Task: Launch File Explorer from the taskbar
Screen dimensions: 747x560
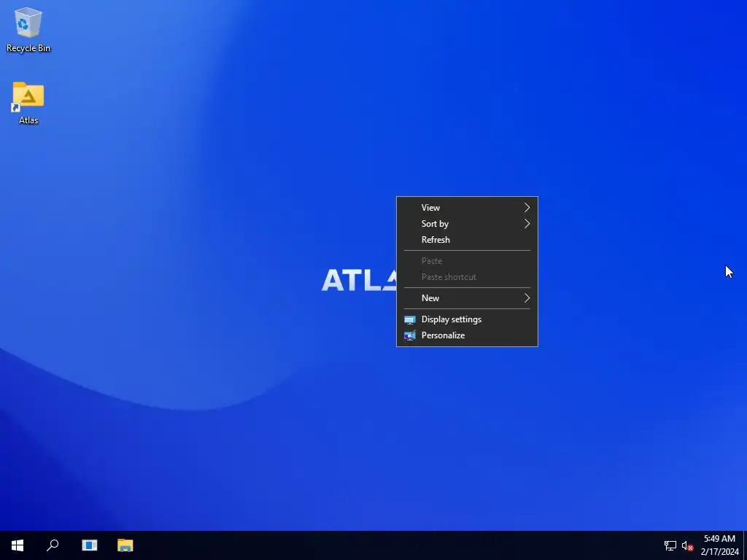Action: click(125, 545)
